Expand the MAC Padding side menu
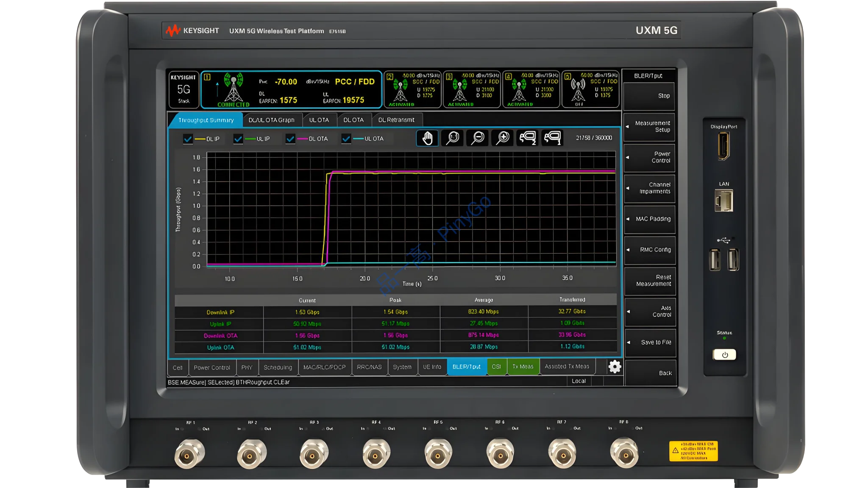Viewport: 868px width, 488px height. pyautogui.click(x=650, y=219)
